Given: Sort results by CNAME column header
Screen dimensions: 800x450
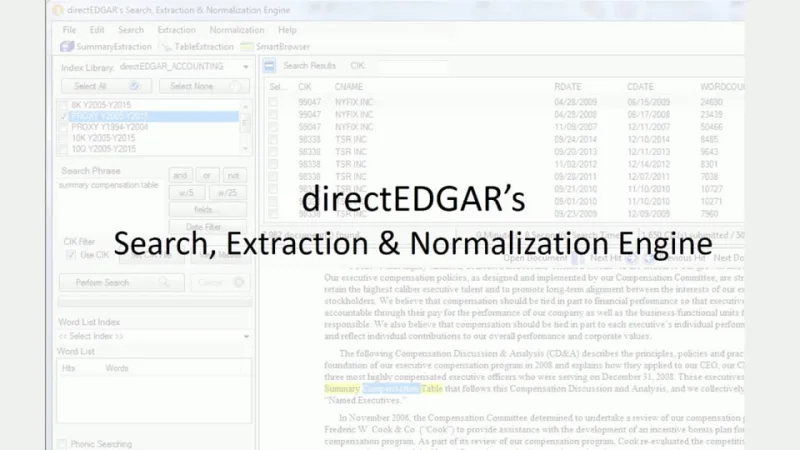Looking at the screenshot, I should point(349,87).
